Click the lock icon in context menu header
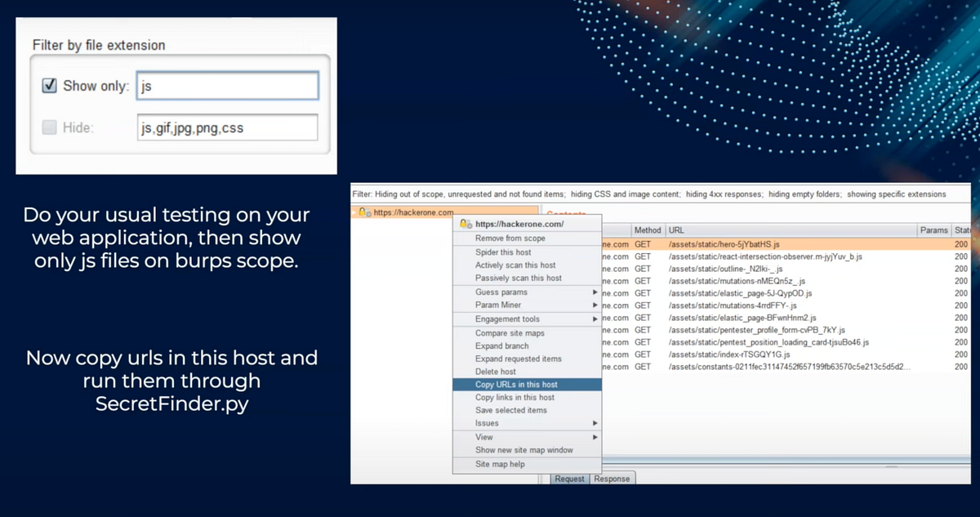 pyautogui.click(x=465, y=223)
